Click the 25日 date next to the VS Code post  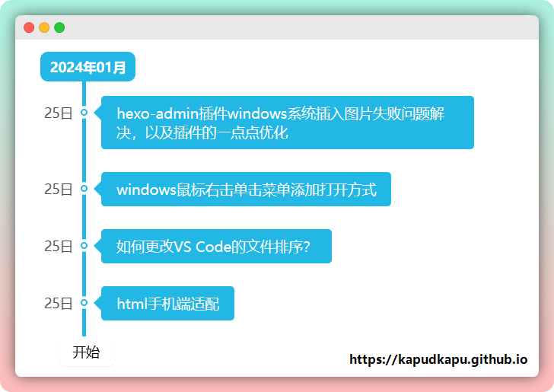coord(58,246)
